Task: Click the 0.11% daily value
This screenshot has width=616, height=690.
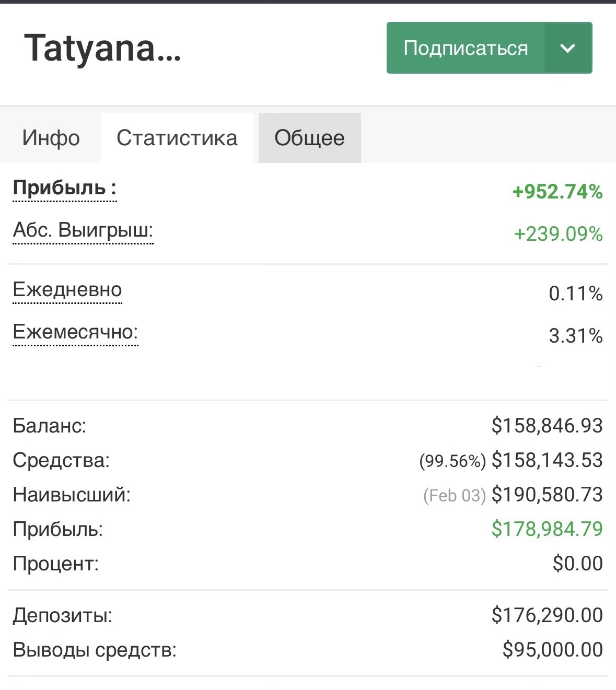Action: tap(575, 294)
